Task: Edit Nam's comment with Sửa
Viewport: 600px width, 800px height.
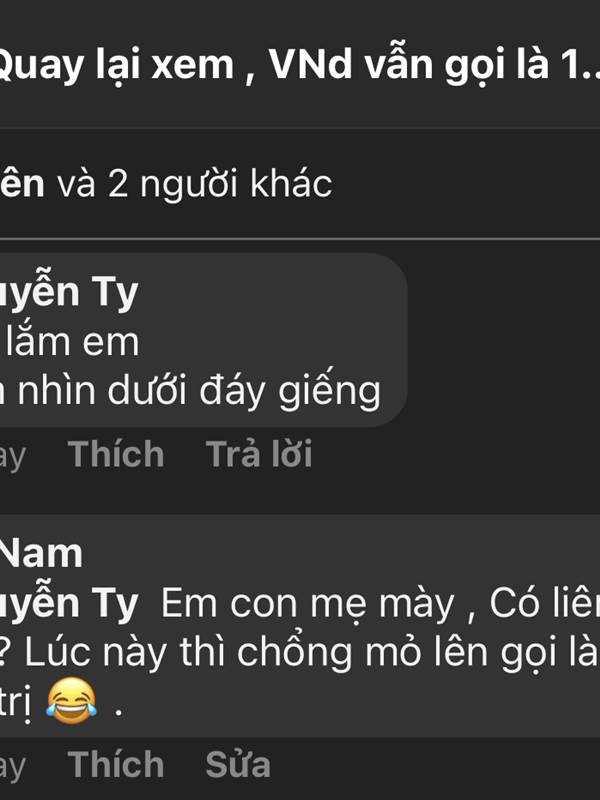Action: pyautogui.click(x=238, y=764)
